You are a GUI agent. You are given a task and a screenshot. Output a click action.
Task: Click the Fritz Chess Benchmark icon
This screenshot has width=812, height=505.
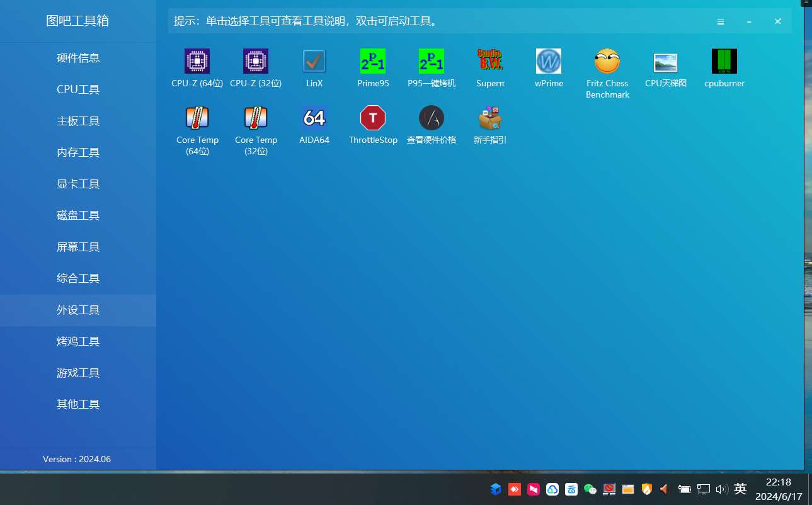[607, 62]
